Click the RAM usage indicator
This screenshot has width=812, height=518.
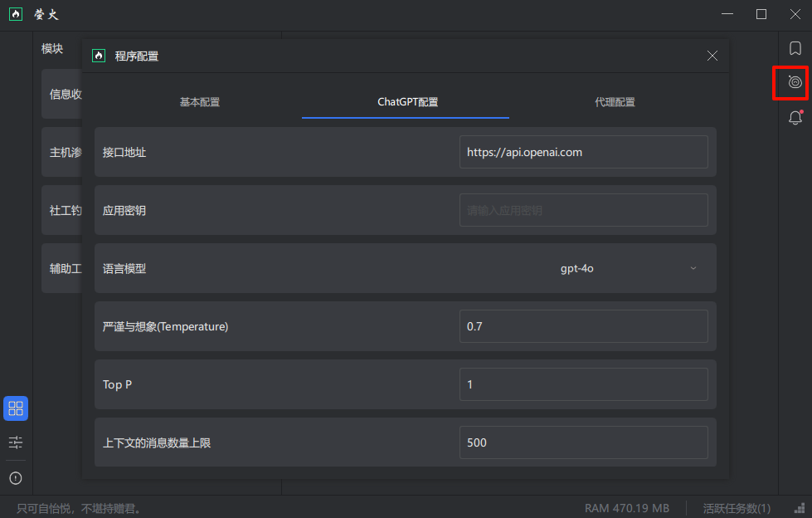[626, 508]
